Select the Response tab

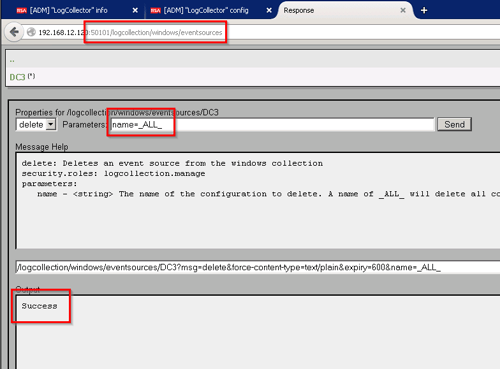pos(299,11)
